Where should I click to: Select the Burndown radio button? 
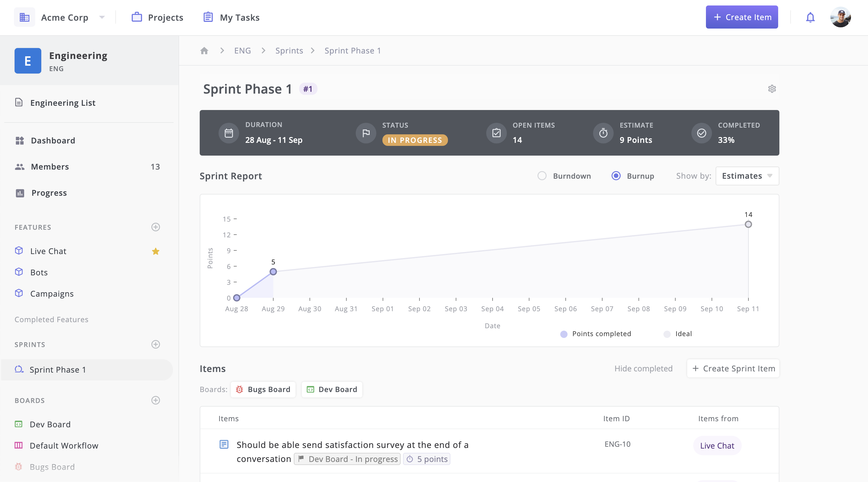tap(542, 176)
